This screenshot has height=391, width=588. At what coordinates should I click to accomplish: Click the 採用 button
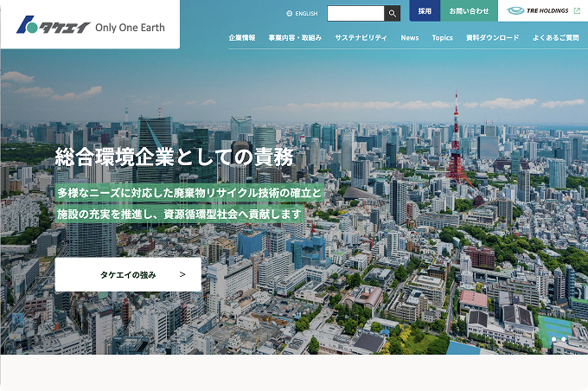425,11
